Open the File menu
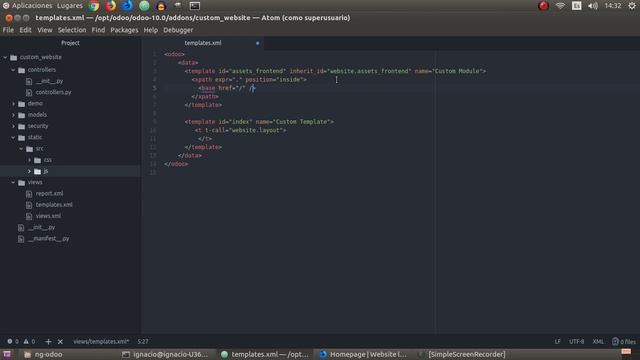The image size is (640, 360). click(x=8, y=30)
